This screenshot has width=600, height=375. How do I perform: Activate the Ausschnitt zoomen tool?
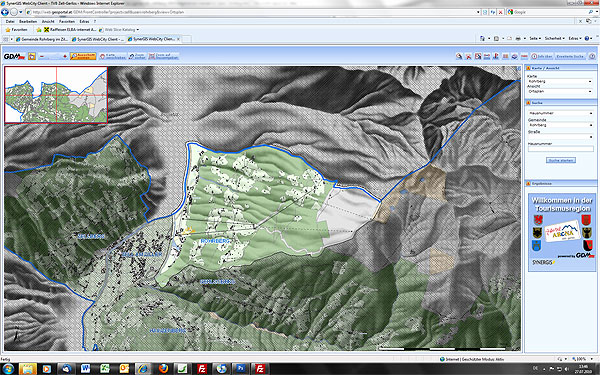pos(83,56)
